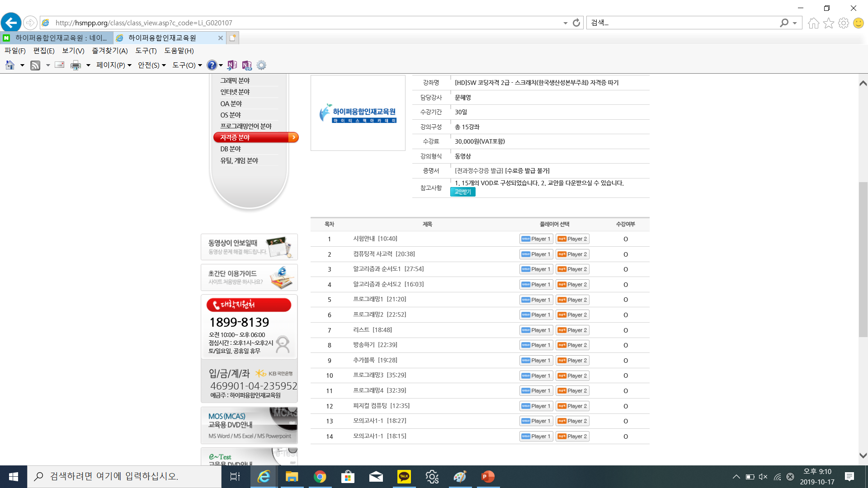Open the MOS(MCAS) 교육용 DVD안내 banner
This screenshot has width=868, height=488.
coord(249,426)
